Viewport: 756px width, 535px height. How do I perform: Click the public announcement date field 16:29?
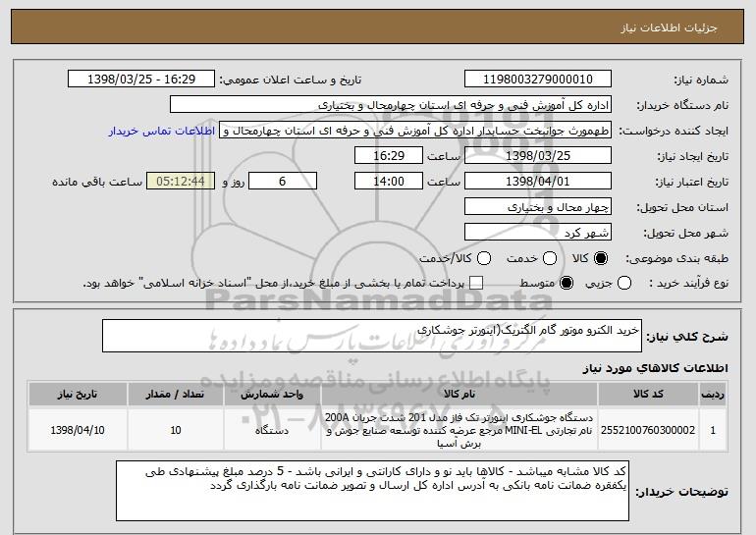click(x=141, y=80)
